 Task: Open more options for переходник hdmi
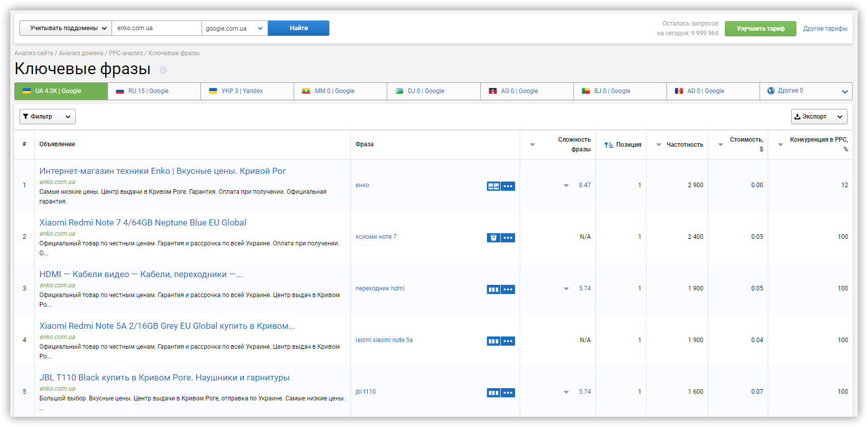coord(508,289)
